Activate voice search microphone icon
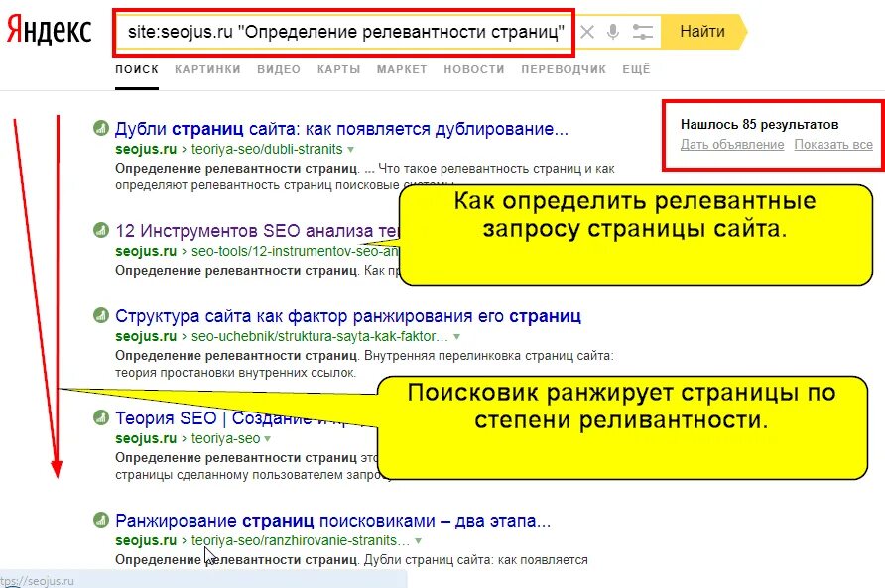The image size is (885, 588). 613,32
